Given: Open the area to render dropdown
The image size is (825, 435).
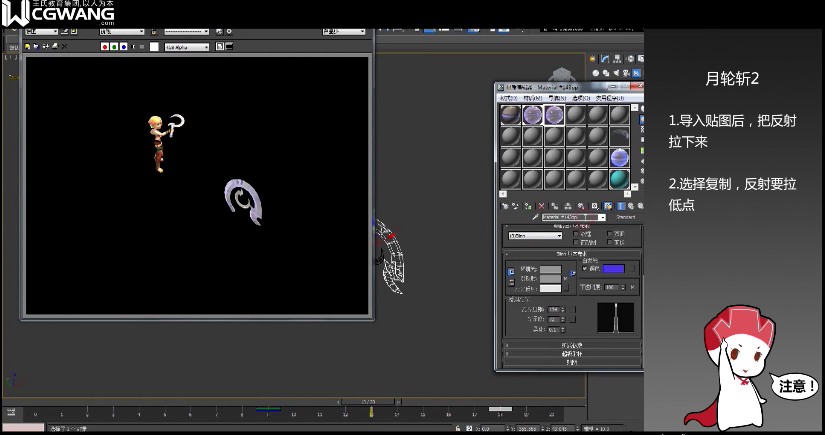Looking at the screenshot, I should 41,32.
